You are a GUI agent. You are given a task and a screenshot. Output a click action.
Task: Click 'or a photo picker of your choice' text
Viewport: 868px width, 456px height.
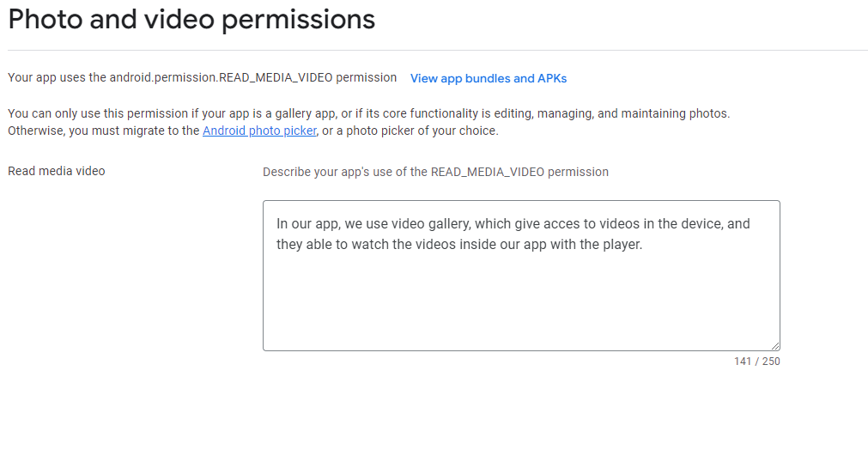[410, 131]
